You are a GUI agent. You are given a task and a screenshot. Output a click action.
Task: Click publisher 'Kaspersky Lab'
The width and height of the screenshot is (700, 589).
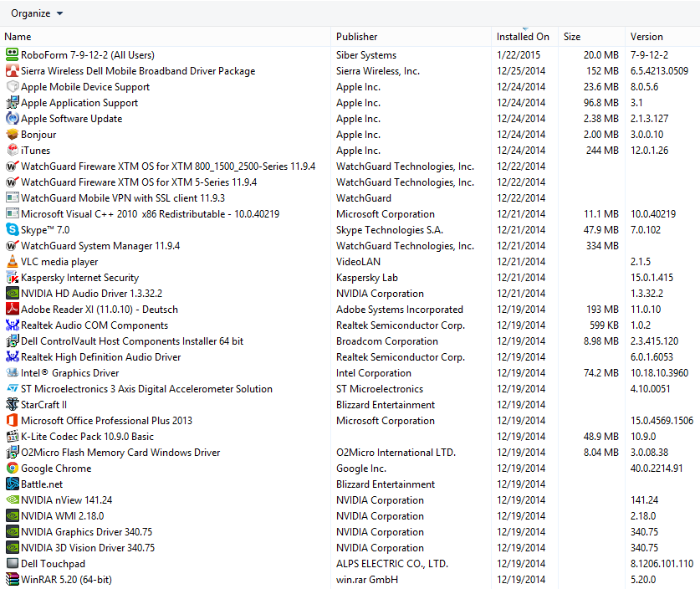(x=367, y=278)
